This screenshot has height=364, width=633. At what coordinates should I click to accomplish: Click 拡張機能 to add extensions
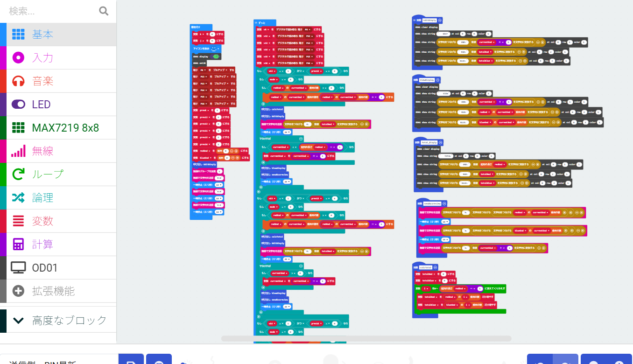point(53,291)
